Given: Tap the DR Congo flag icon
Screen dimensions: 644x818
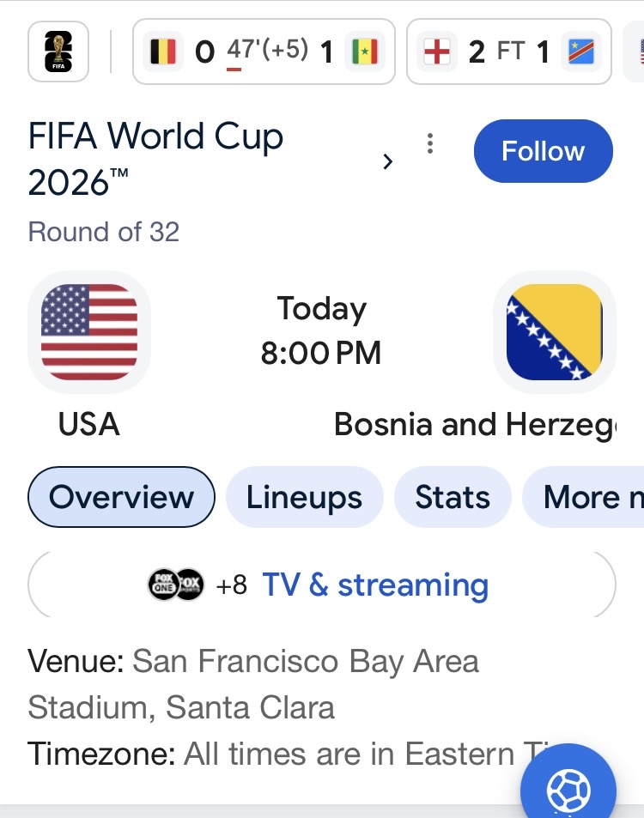Looking at the screenshot, I should 580,52.
